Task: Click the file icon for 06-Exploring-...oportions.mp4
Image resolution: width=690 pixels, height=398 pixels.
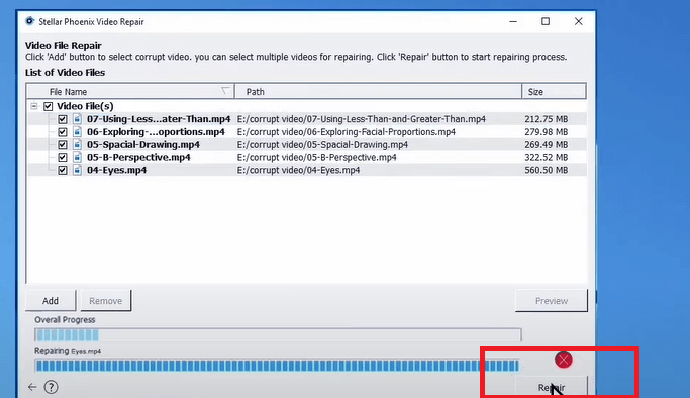Action: (x=77, y=132)
